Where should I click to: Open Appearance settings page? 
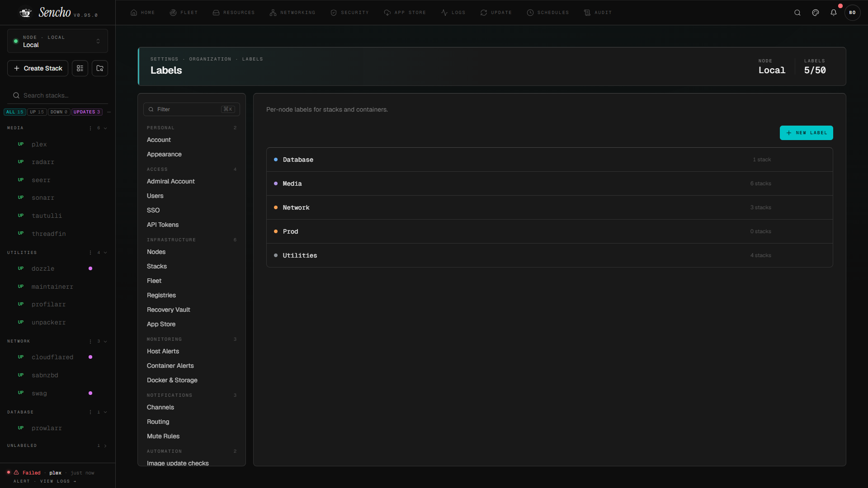click(164, 155)
